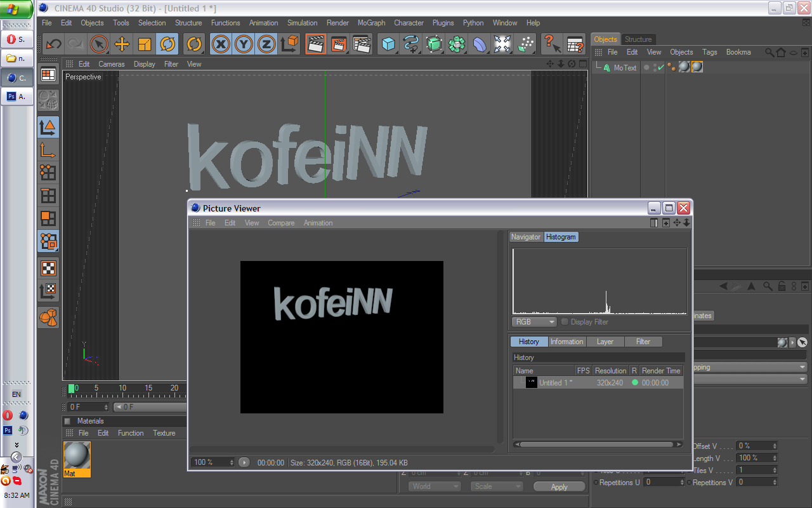Open the Scale mode dropdown

pyautogui.click(x=497, y=486)
